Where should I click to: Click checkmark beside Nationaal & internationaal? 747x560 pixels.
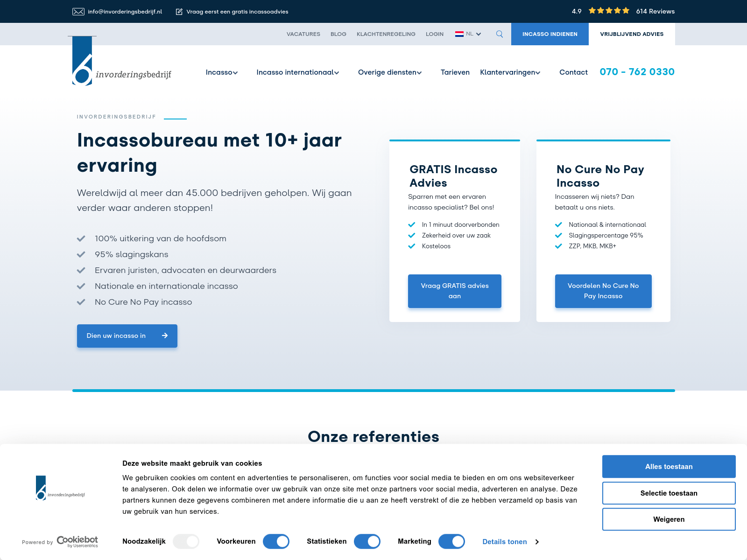pos(558,224)
